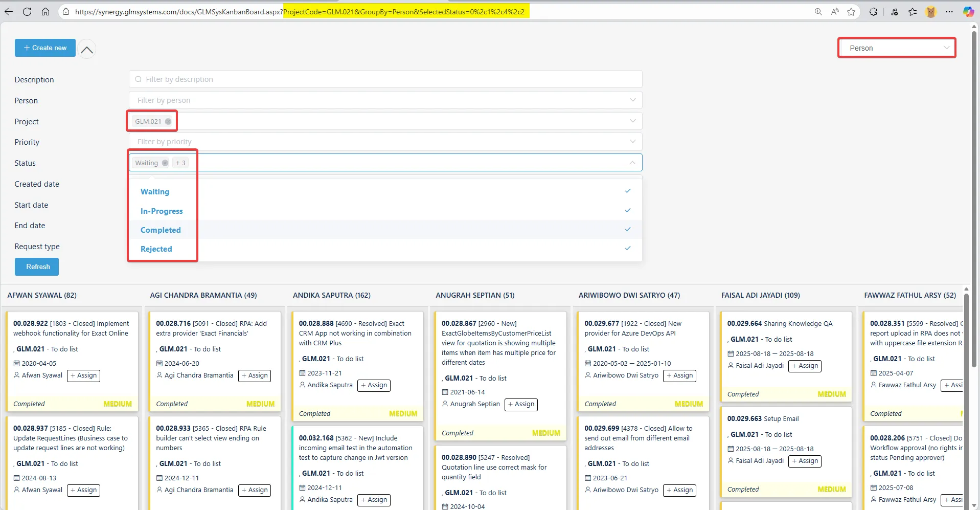Click the magnifier icon in the description filter
Image resolution: width=980 pixels, height=510 pixels.
point(138,79)
